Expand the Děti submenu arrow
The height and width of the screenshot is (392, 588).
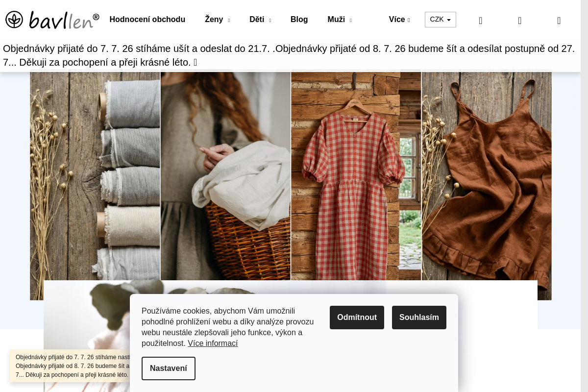(x=270, y=20)
